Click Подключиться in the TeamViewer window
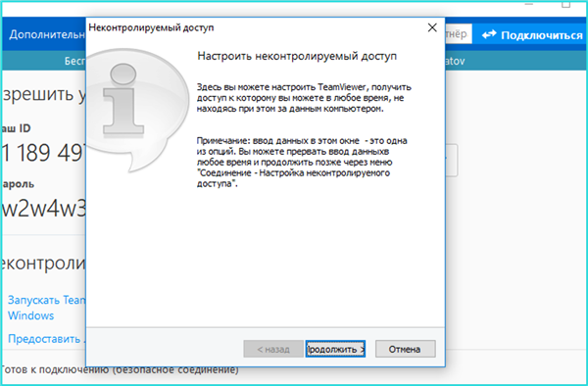 (532, 35)
